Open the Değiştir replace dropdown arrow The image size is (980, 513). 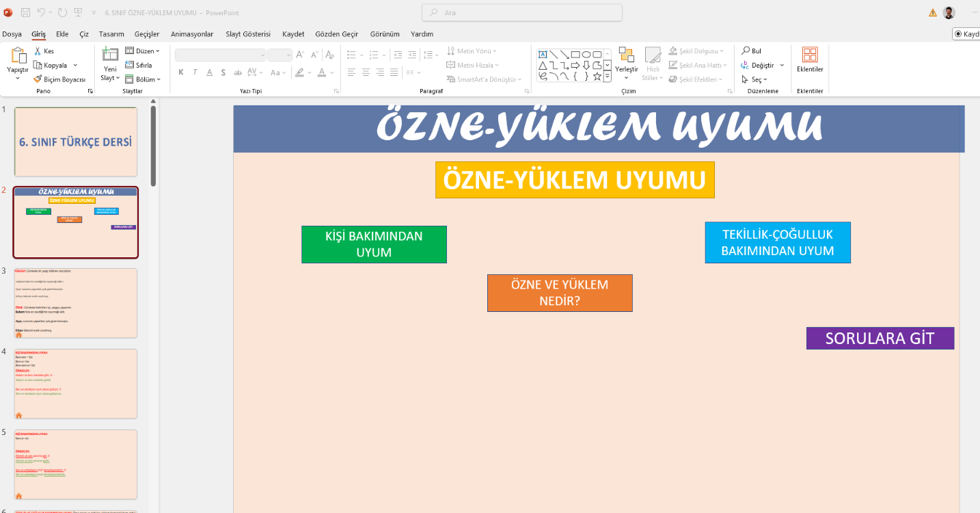click(782, 66)
